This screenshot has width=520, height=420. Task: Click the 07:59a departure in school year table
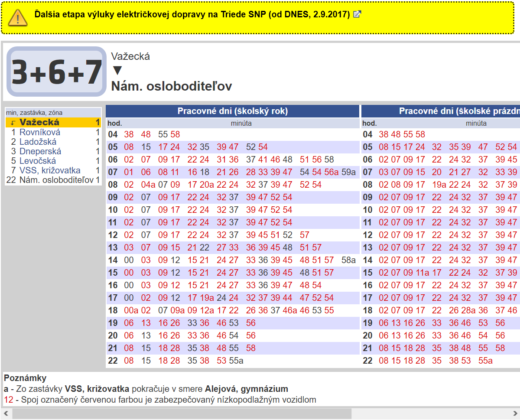[x=348, y=172]
